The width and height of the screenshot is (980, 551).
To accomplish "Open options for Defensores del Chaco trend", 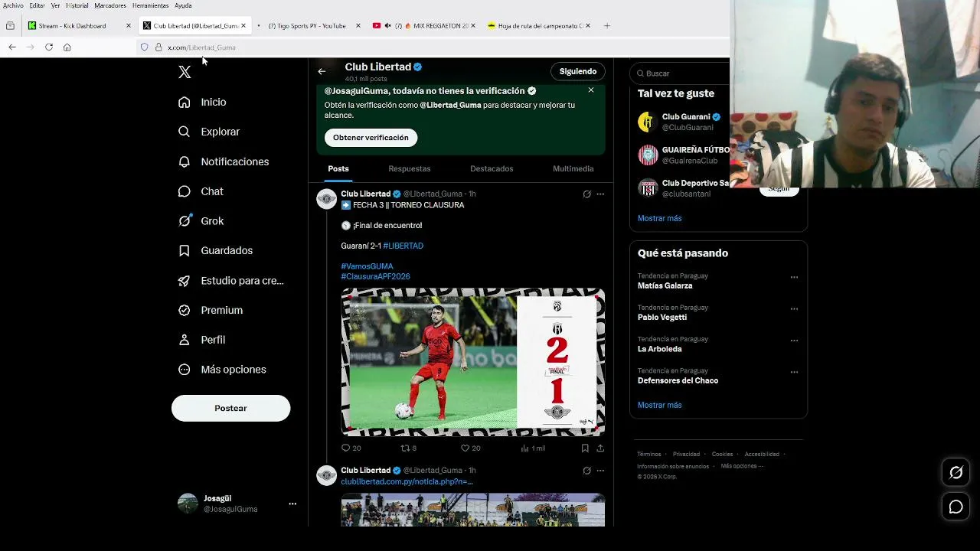I will point(794,372).
